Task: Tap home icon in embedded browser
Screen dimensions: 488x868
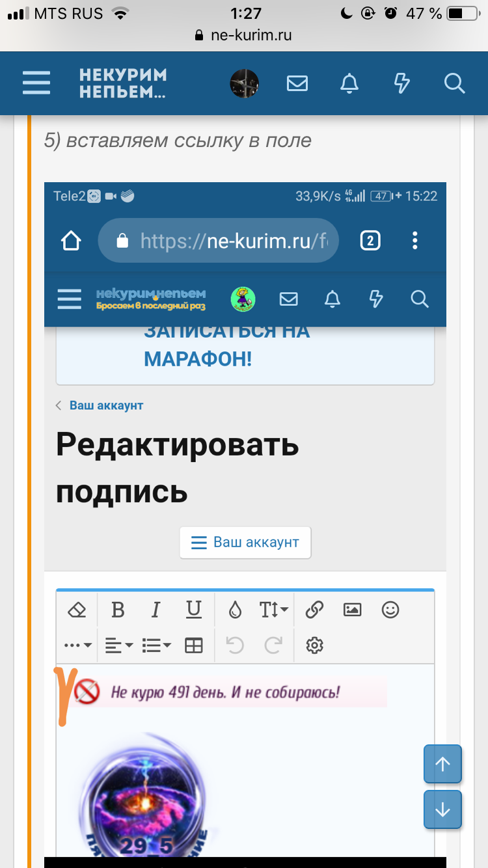Action: pyautogui.click(x=71, y=241)
